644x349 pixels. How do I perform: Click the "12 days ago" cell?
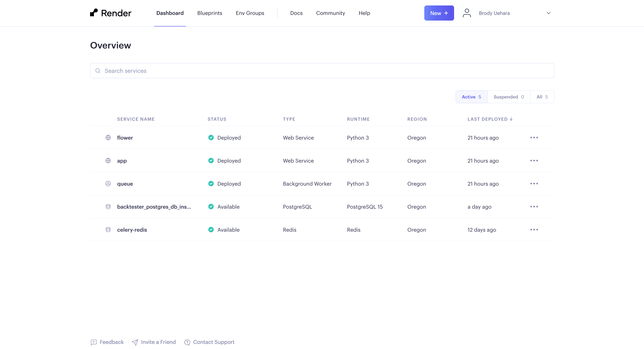click(x=482, y=230)
